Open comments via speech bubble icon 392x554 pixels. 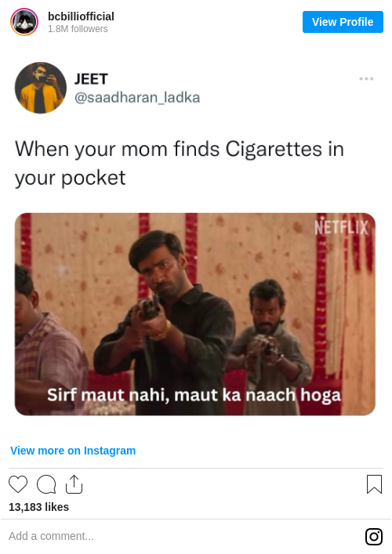tap(46, 484)
